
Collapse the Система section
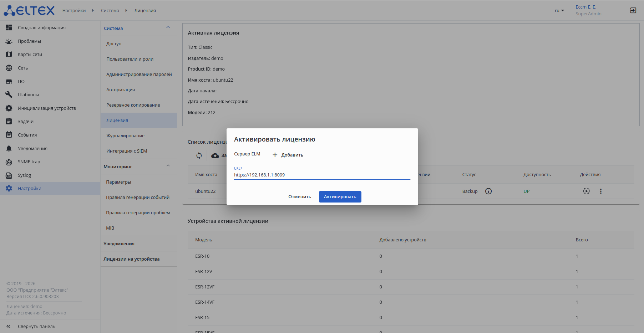coord(168,28)
